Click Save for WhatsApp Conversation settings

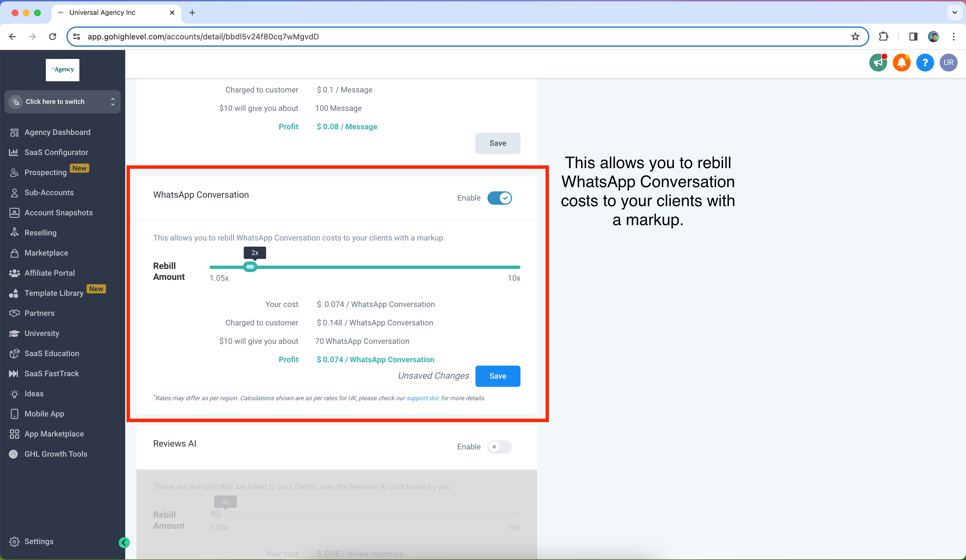[x=498, y=376]
